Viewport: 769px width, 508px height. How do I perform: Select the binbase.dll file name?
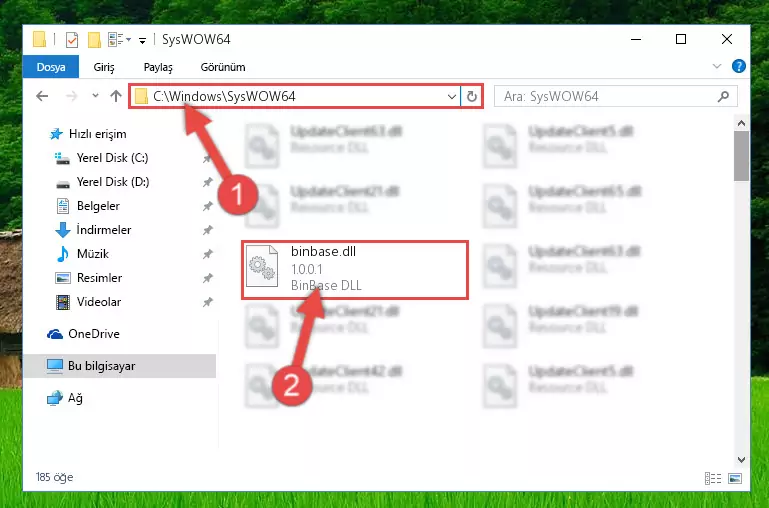tap(323, 252)
